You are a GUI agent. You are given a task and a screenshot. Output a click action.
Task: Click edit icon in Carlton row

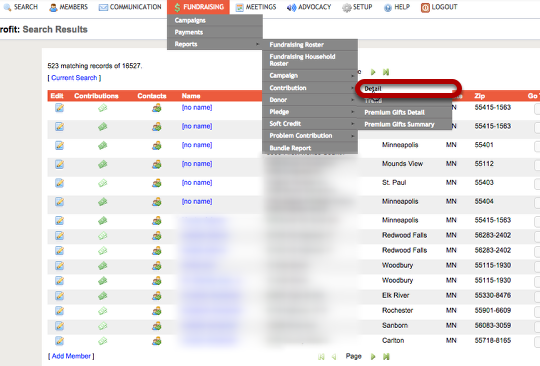point(59,341)
